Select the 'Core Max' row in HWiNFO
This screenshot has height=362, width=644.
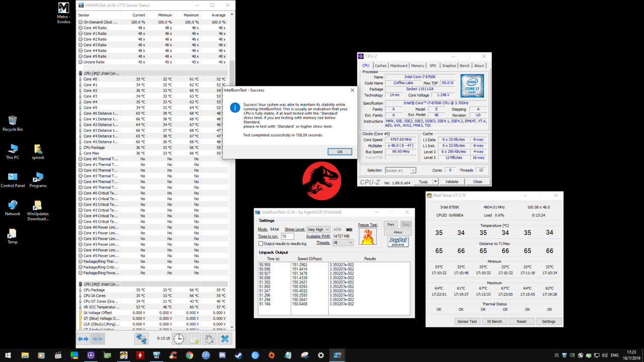point(152,153)
